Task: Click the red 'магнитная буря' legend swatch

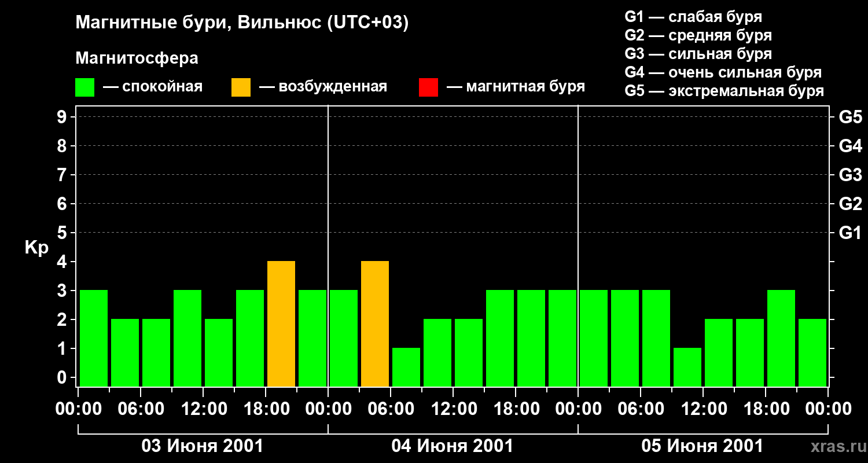Action: click(x=428, y=87)
